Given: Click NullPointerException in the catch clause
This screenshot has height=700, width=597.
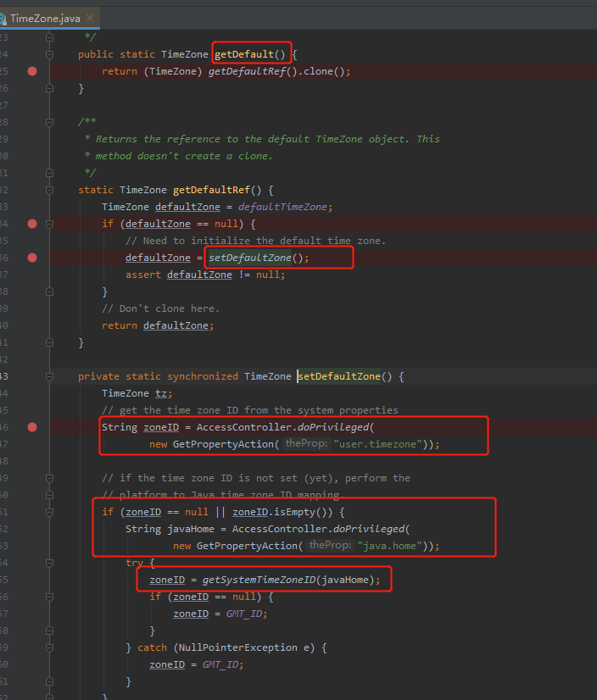Looking at the screenshot, I should pos(237,647).
